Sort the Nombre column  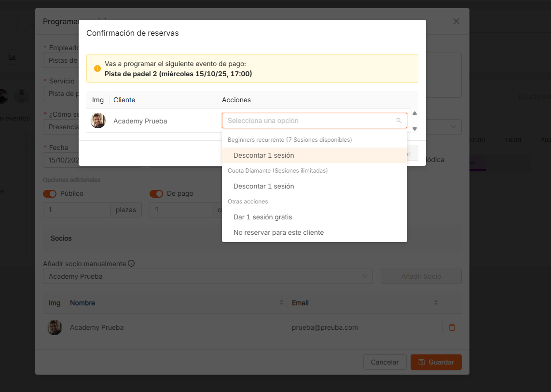(x=281, y=303)
